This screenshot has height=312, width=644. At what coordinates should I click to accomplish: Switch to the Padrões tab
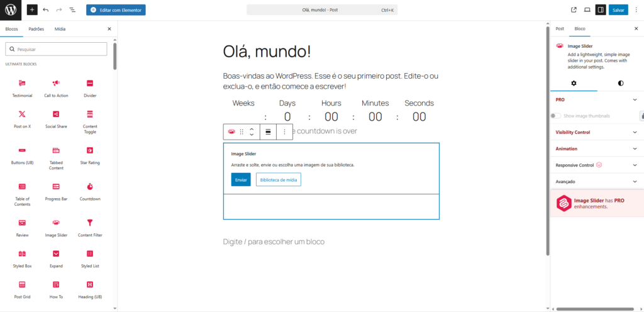[36, 29]
